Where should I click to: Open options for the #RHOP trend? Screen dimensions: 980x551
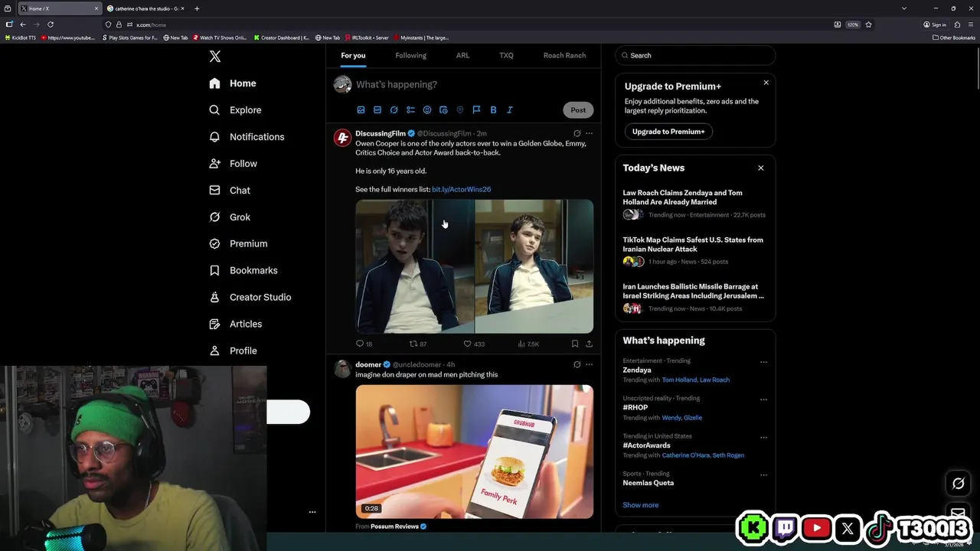(763, 399)
